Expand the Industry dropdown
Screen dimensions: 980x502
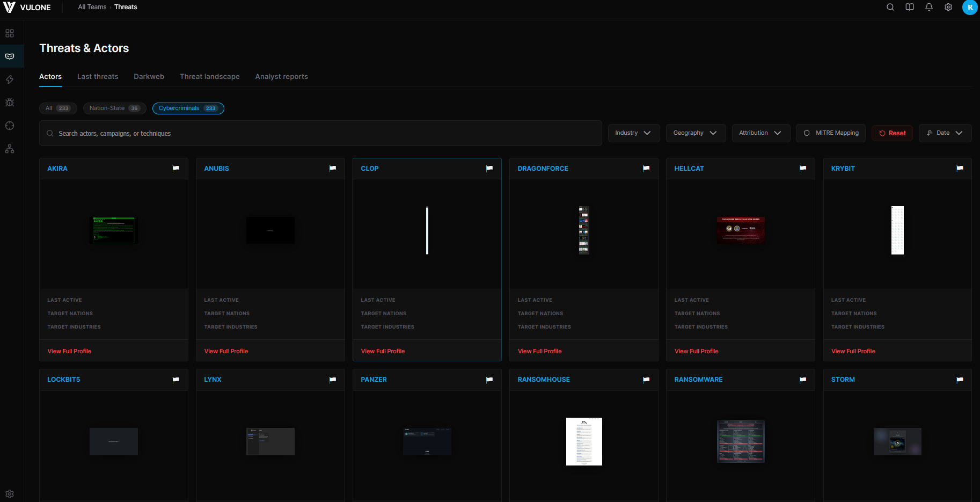pos(633,133)
